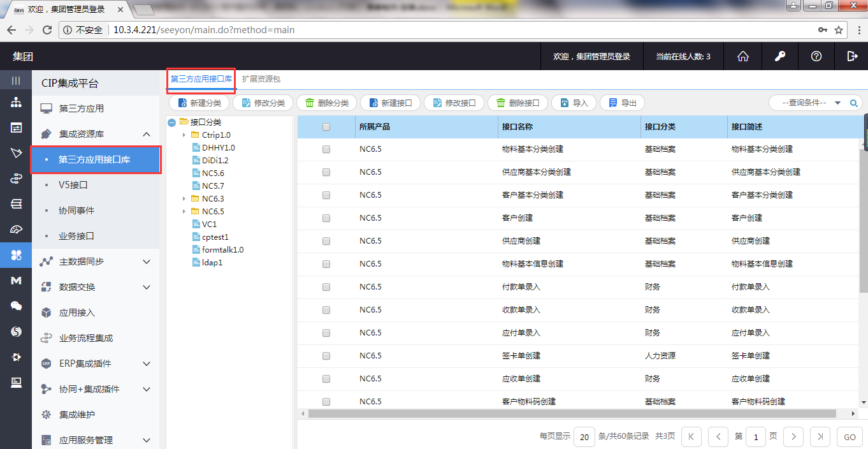Screen dimensions: 868x449
Task: Open the 查询条件 dropdown
Action: 808,103
